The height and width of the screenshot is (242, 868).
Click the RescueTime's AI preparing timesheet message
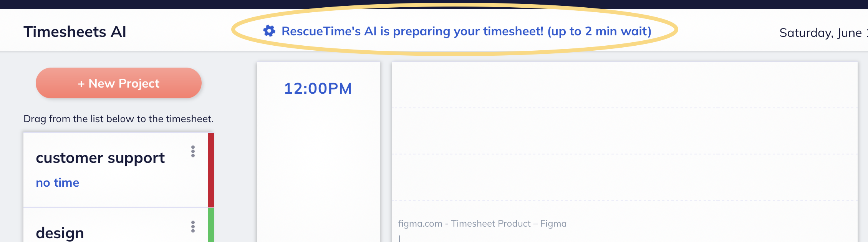[466, 31]
